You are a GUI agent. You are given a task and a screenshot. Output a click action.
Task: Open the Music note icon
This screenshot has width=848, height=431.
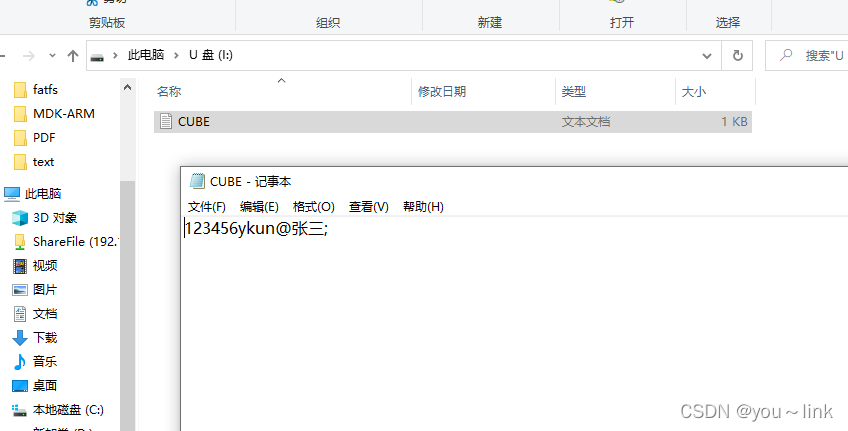(x=20, y=362)
